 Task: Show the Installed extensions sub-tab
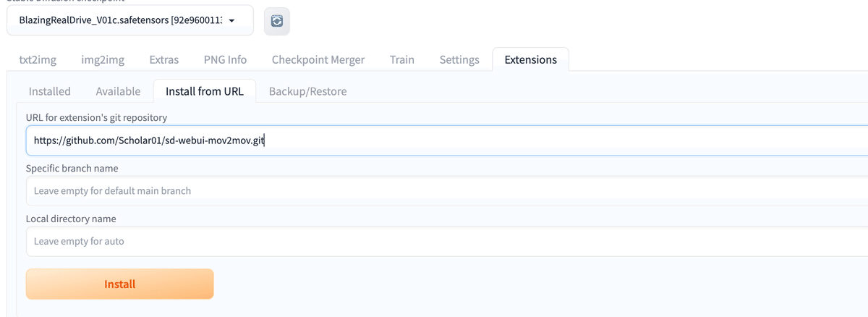tap(50, 91)
